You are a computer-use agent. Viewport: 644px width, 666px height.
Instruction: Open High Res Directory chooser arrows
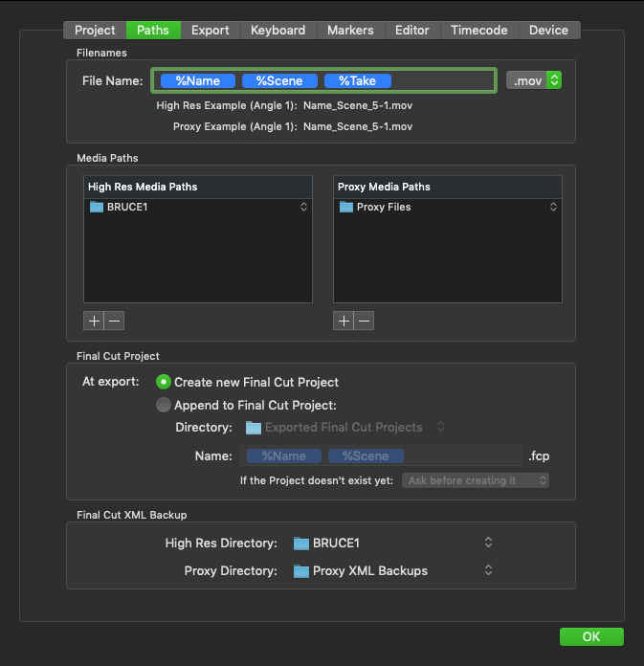(x=489, y=543)
